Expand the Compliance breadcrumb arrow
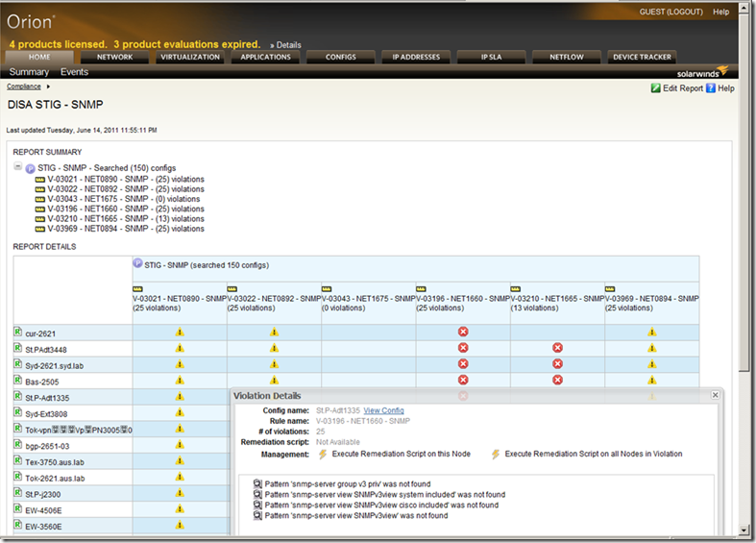 (48, 86)
